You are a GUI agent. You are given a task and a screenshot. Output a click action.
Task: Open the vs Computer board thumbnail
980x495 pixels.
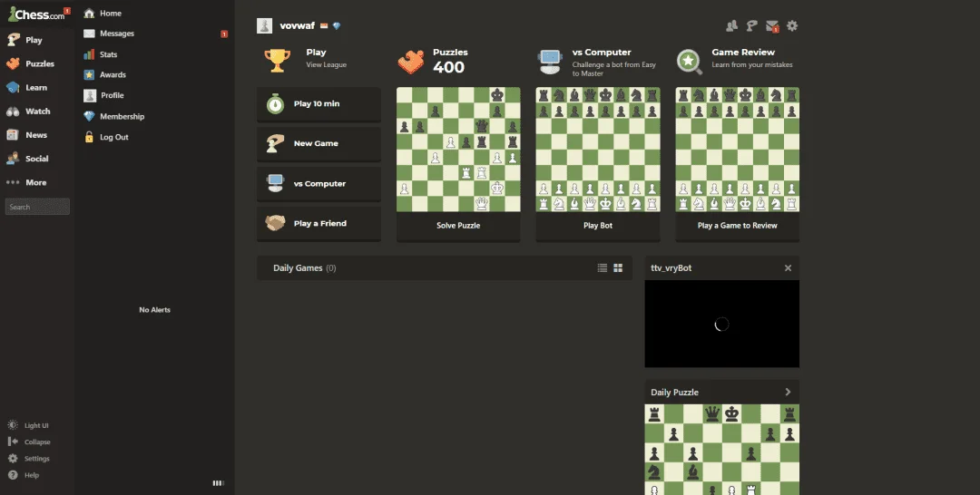tap(597, 150)
